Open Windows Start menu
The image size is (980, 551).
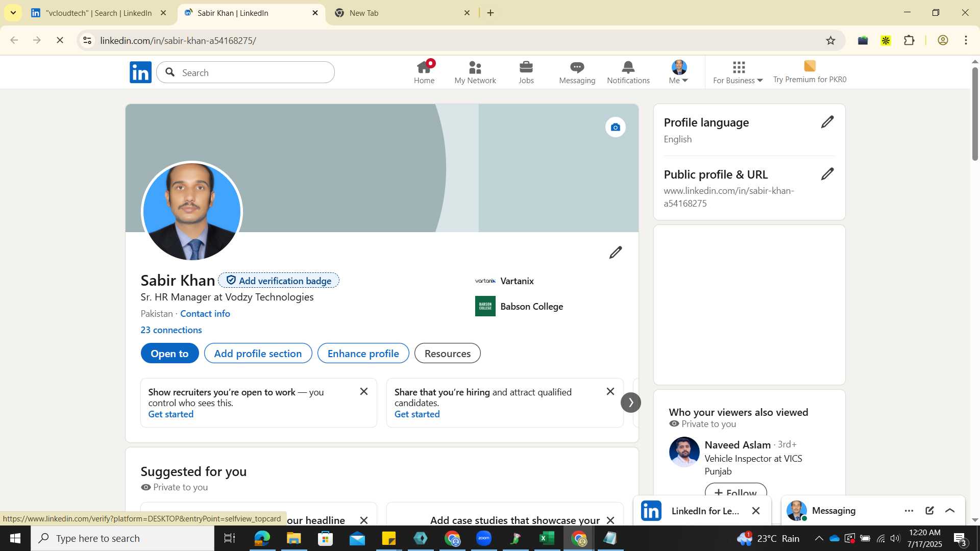click(x=15, y=538)
